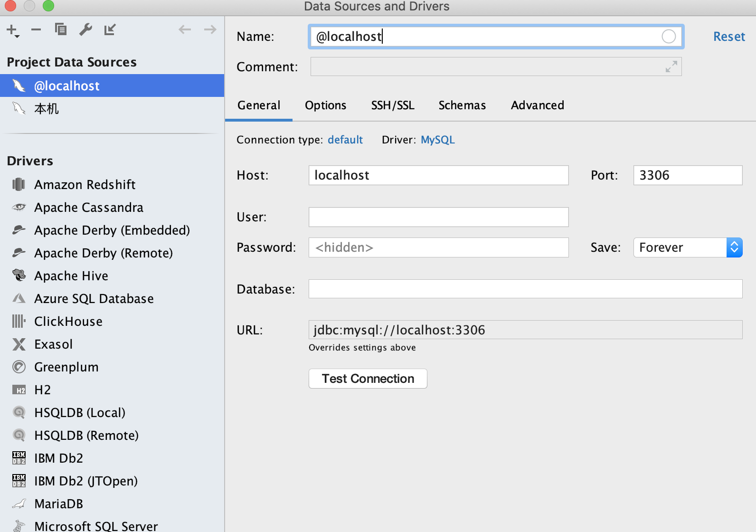Click the Apache Derby (Embedded) icon
The width and height of the screenshot is (756, 532).
19,230
